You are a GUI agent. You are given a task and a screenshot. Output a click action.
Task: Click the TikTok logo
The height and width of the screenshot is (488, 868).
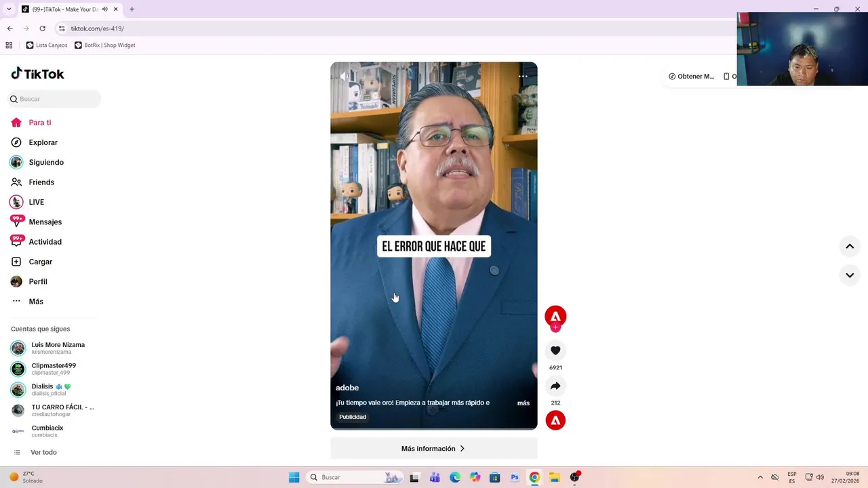point(37,74)
